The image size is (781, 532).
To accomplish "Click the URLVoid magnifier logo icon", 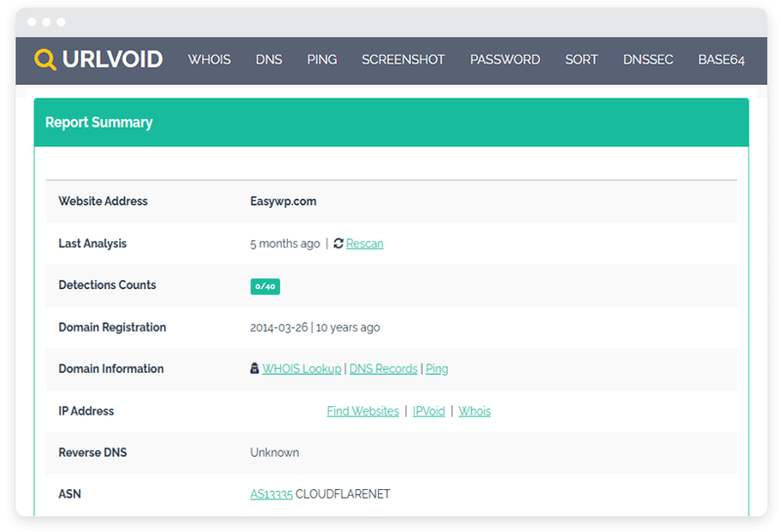I will (x=45, y=60).
